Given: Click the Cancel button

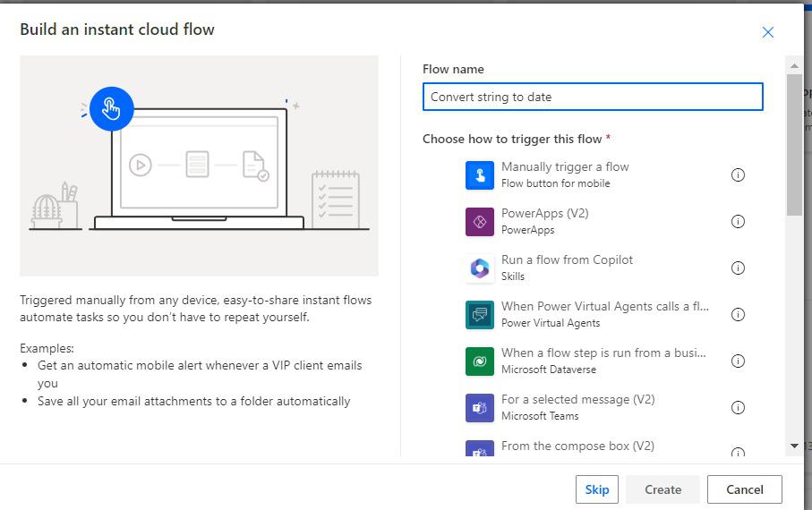Looking at the screenshot, I should pyautogui.click(x=745, y=489).
